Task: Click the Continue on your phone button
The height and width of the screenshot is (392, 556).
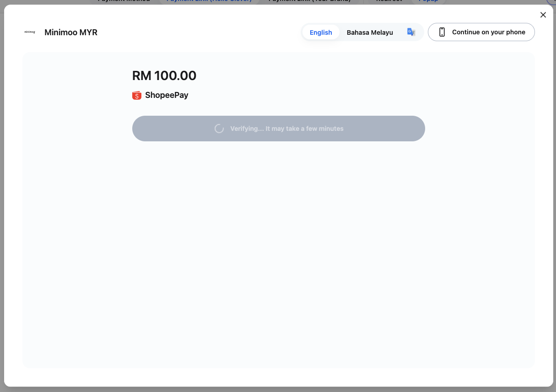Action: click(x=481, y=32)
